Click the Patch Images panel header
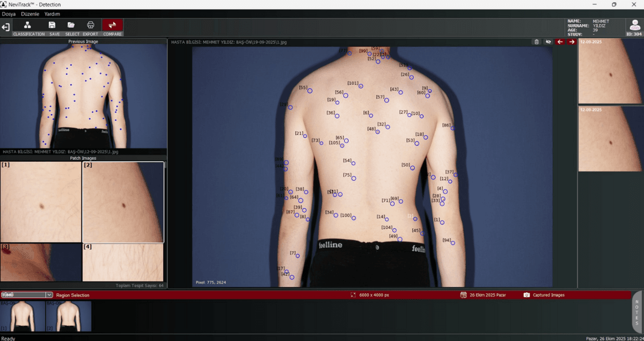Image resolution: width=644 pixels, height=341 pixels. (83, 158)
